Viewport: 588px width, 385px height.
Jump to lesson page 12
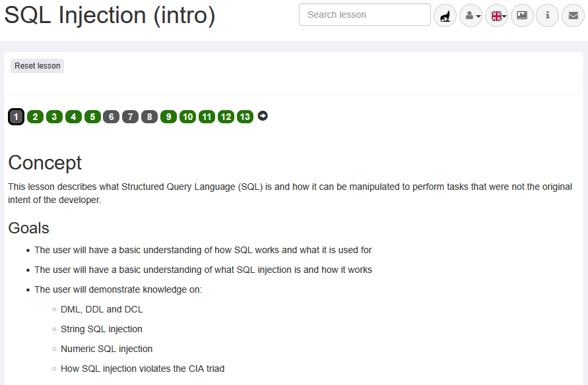tap(226, 117)
